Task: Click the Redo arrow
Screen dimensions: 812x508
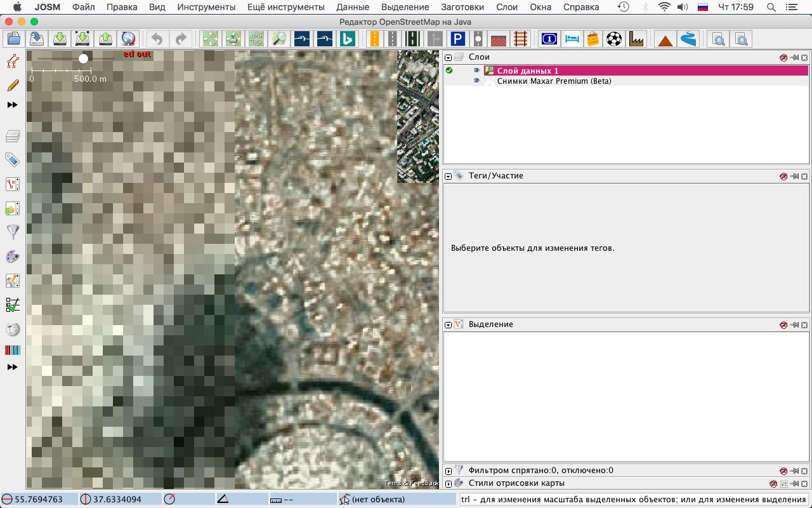Action: coord(181,39)
